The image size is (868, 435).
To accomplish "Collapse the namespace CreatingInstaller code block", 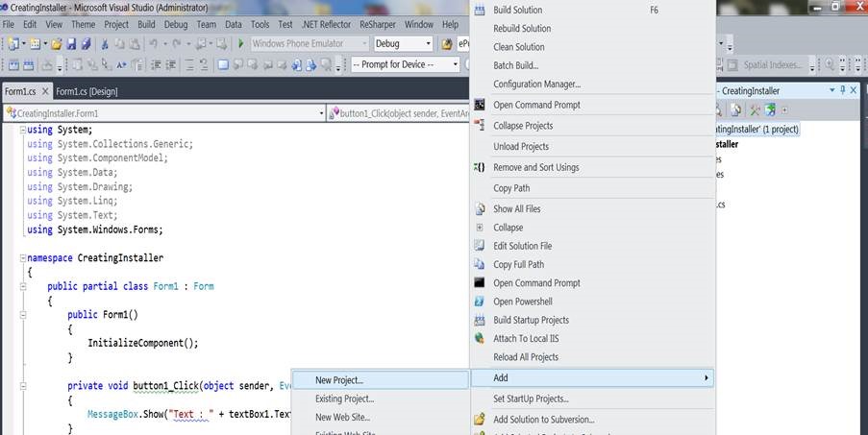I will coord(22,258).
